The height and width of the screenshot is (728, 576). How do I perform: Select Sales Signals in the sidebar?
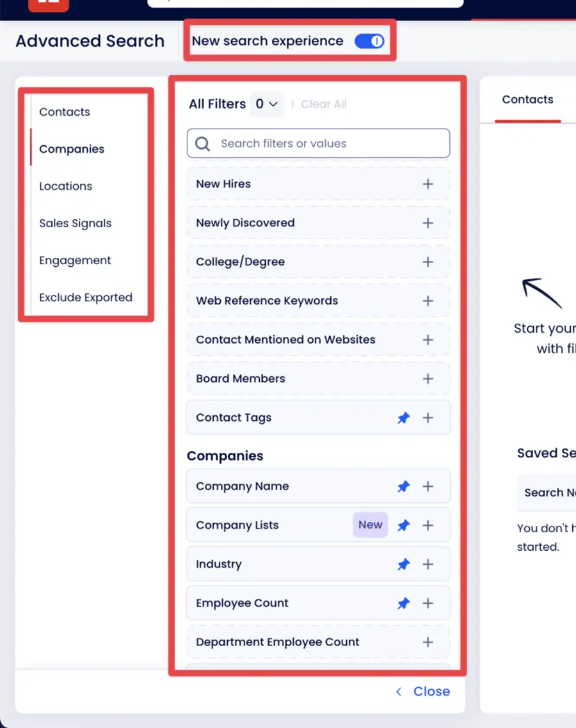[x=76, y=223]
